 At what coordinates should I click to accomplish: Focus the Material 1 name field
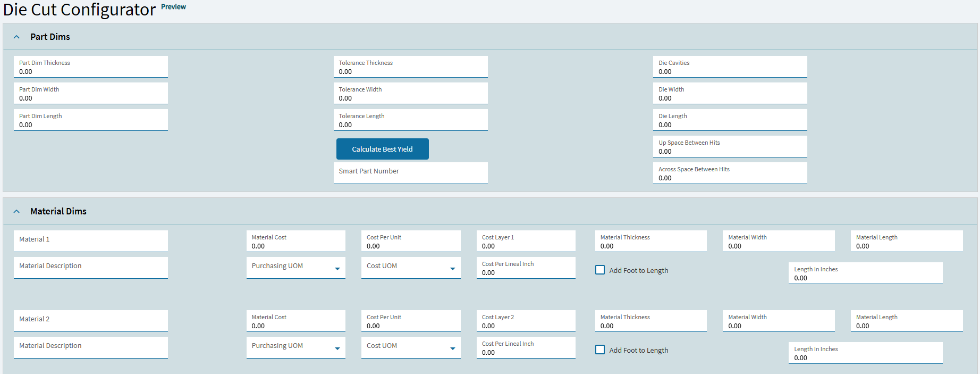[90, 241]
